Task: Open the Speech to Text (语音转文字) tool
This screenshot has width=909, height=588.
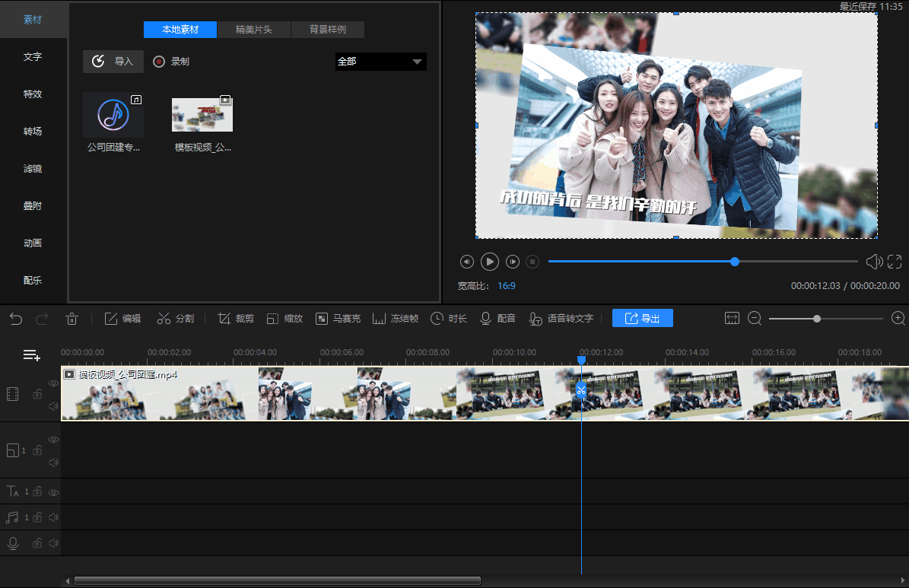Action: point(561,319)
